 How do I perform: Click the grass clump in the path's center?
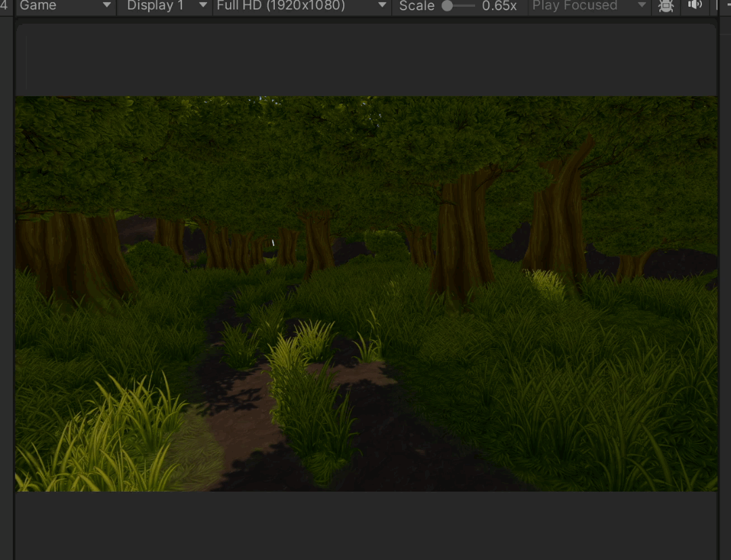click(x=308, y=400)
